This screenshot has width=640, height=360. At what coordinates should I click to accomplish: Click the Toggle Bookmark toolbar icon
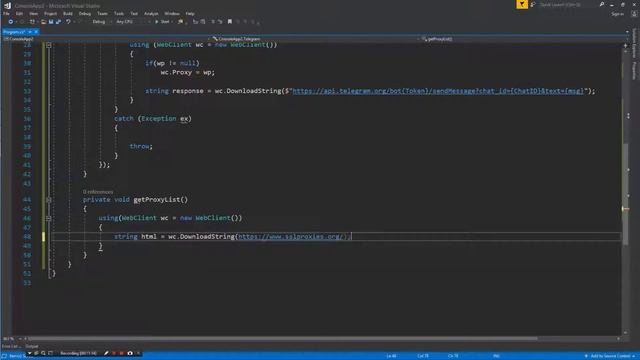point(230,22)
